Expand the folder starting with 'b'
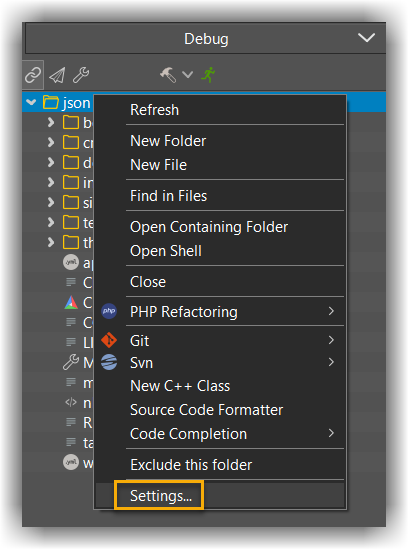The height and width of the screenshot is (550, 409). point(51,122)
